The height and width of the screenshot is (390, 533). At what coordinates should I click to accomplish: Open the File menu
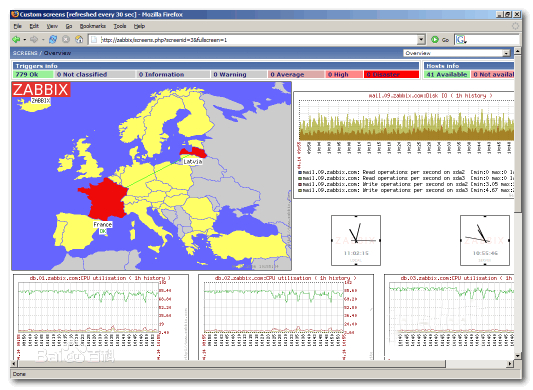(x=17, y=26)
